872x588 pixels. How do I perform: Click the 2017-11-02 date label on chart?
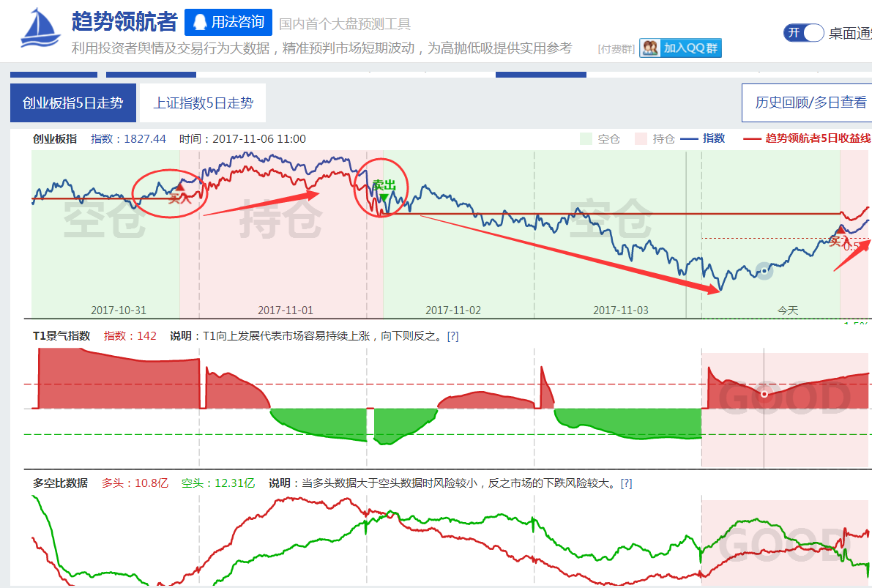[453, 310]
